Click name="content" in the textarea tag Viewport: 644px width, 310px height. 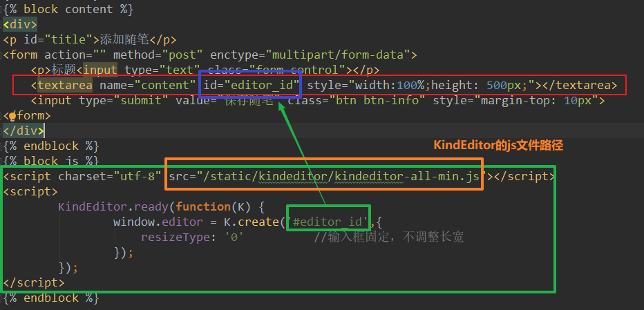[x=148, y=86]
